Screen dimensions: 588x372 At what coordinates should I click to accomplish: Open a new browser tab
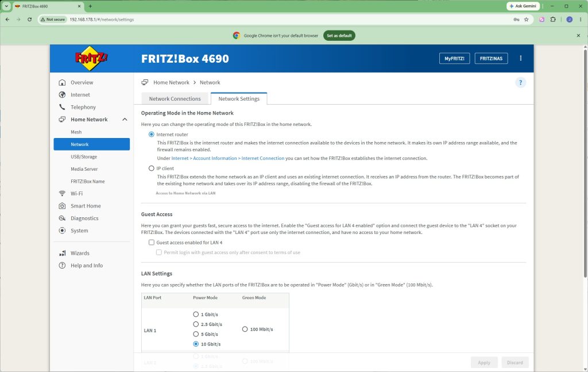click(x=90, y=6)
